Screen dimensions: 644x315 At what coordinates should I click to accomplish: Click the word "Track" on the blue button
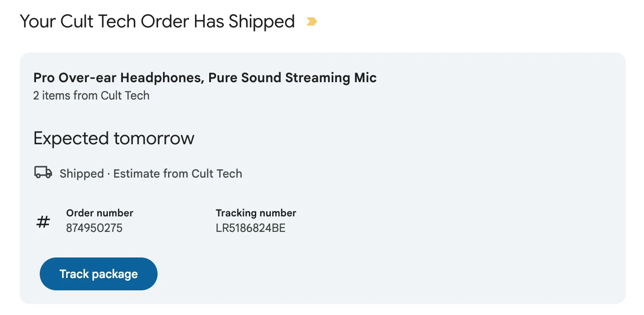[74, 274]
